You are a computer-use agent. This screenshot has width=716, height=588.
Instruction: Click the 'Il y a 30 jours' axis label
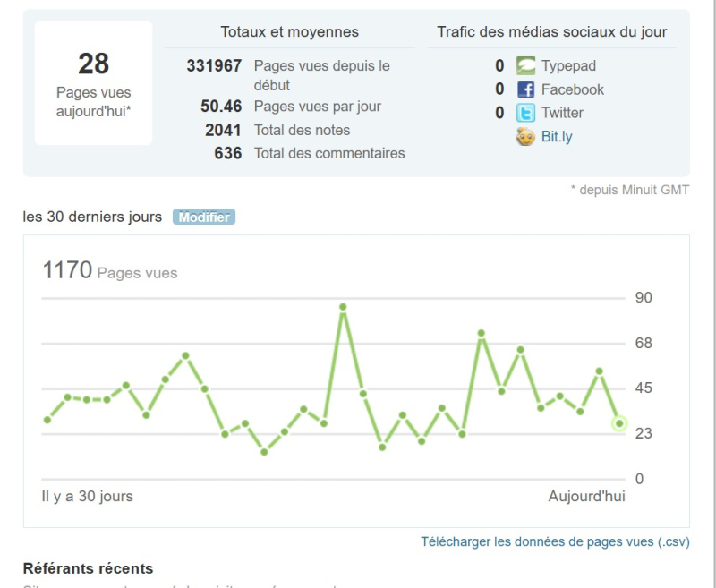[x=87, y=496]
